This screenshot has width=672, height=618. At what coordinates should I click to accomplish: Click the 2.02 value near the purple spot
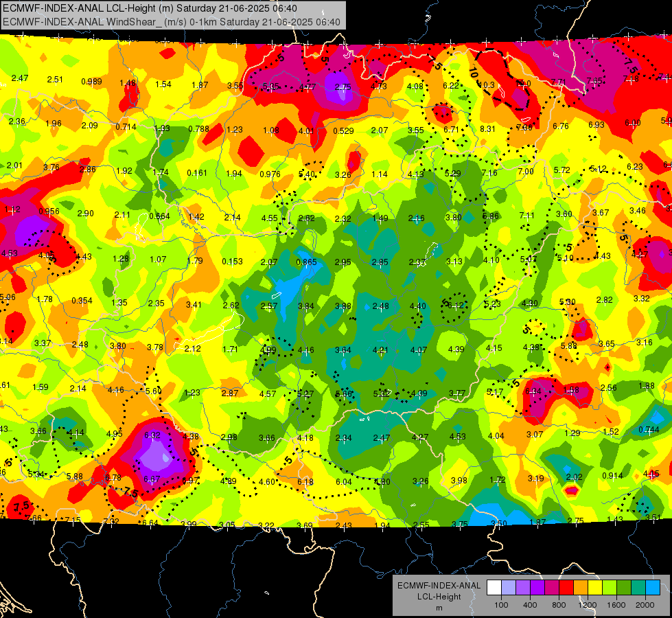[575, 477]
